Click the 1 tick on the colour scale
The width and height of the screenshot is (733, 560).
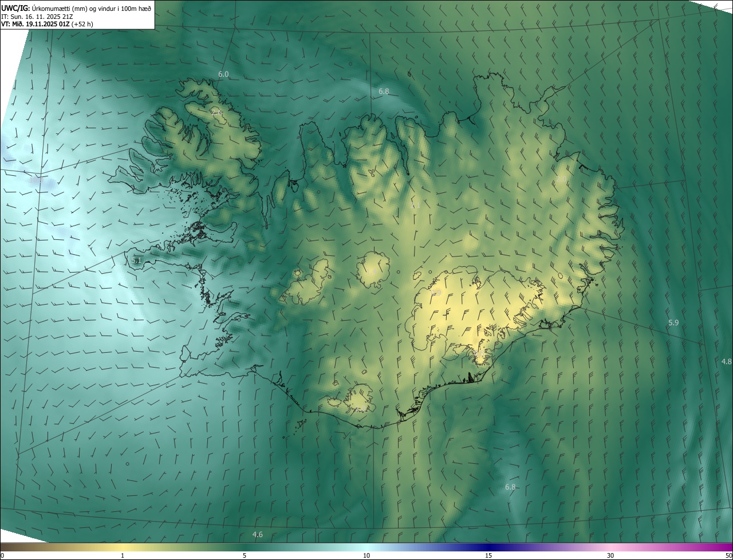click(123, 555)
